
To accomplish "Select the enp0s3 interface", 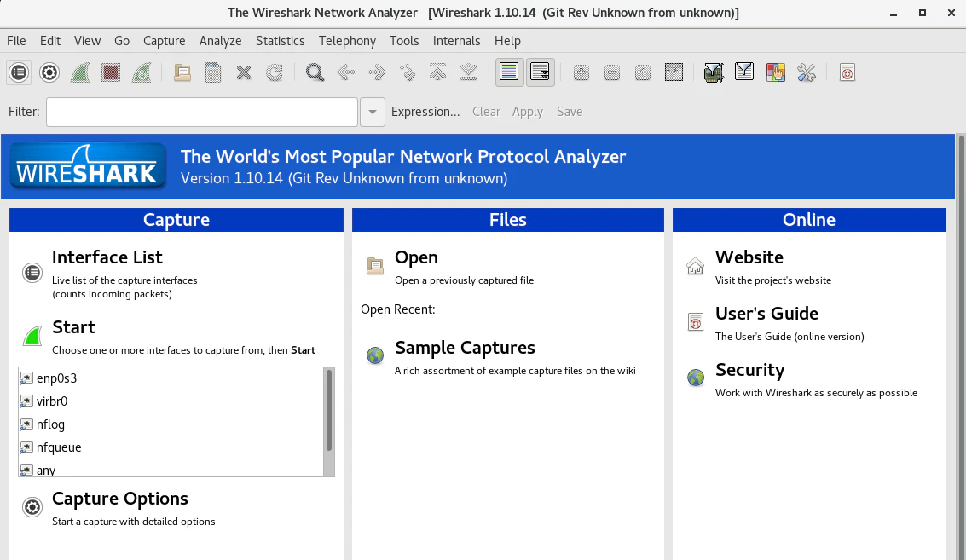I will [x=171, y=378].
